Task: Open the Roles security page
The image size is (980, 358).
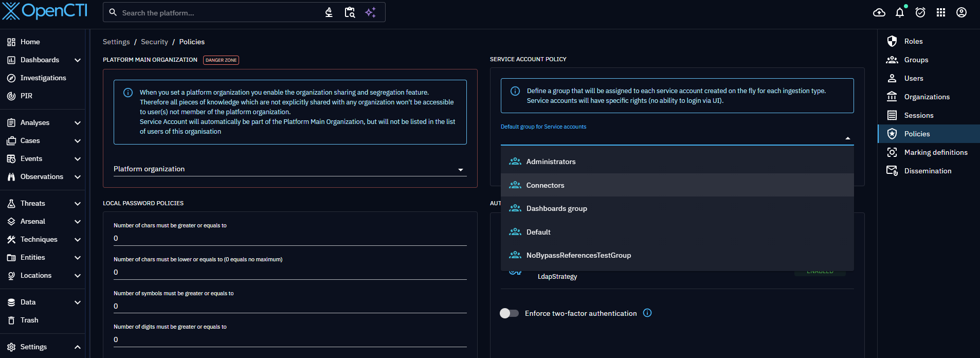Action: [x=913, y=41]
